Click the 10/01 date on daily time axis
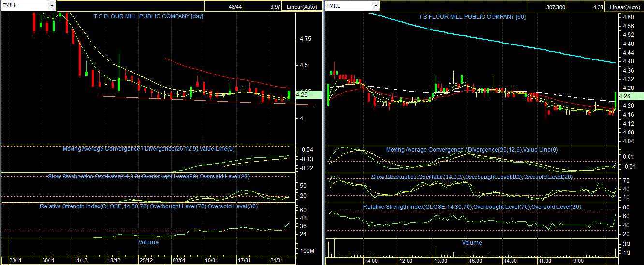Screen dimensions: 644x265 point(212,260)
